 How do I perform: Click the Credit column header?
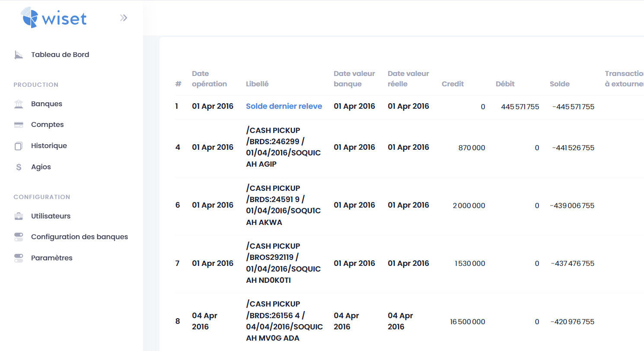pyautogui.click(x=453, y=84)
